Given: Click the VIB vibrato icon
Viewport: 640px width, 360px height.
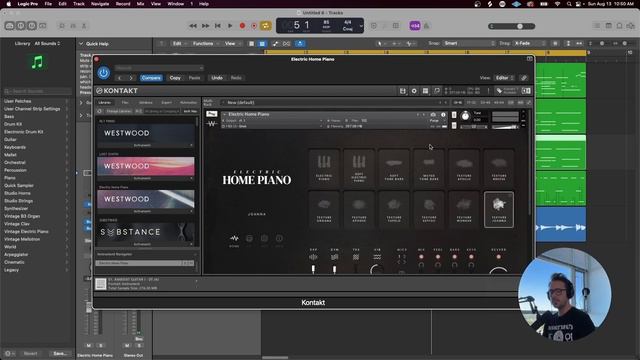Looking at the screenshot, I should [x=377, y=257].
